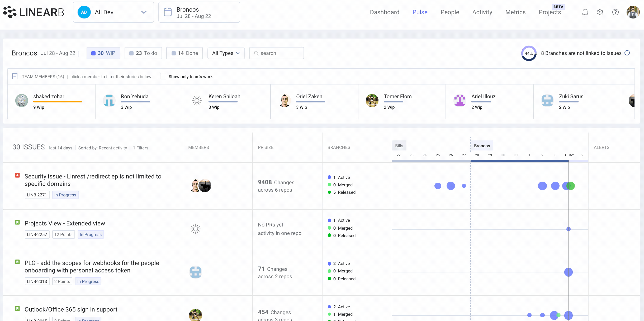Open the Projects View - Extended view issue
Image resolution: width=644 pixels, height=321 pixels.
65,223
